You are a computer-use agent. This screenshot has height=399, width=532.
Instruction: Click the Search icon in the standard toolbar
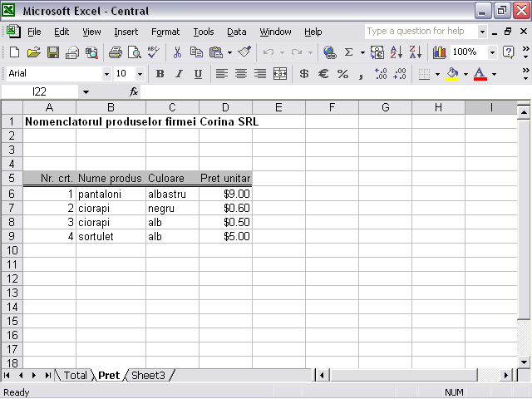click(91, 52)
